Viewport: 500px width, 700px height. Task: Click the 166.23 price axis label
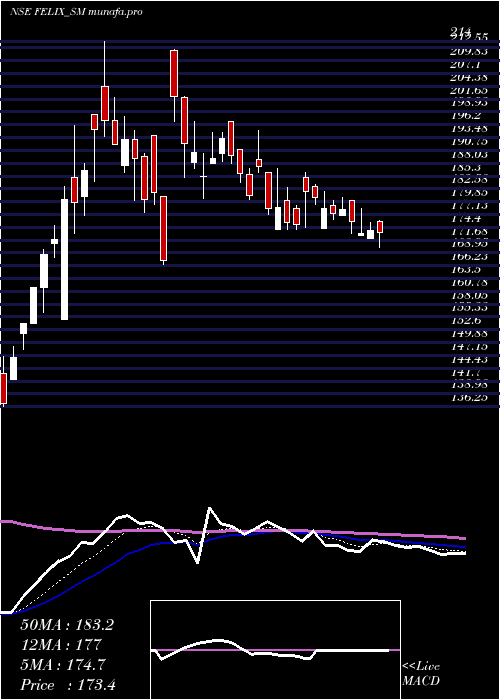[x=468, y=257]
